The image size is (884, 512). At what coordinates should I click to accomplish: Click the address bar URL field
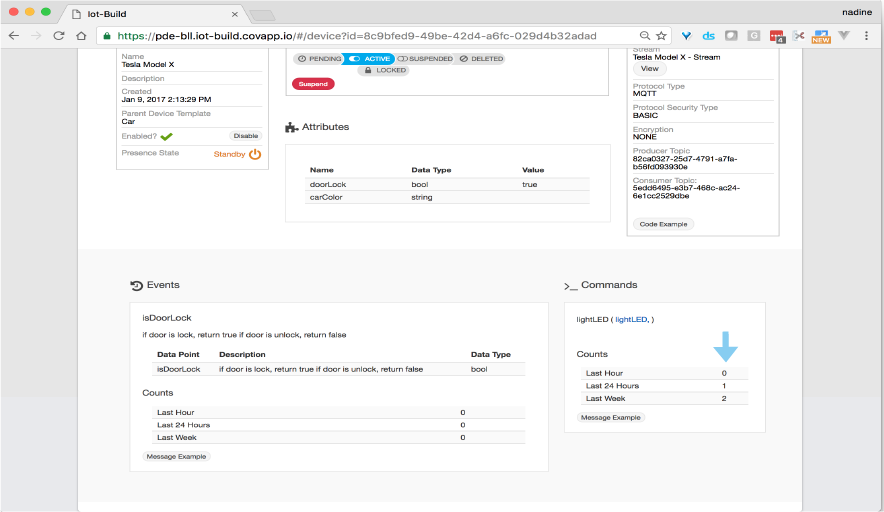click(x=370, y=35)
